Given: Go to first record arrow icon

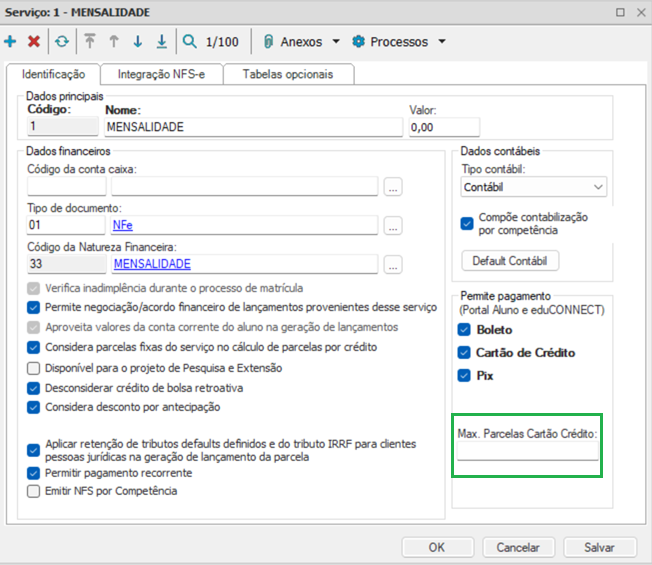Looking at the screenshot, I should pos(90,42).
